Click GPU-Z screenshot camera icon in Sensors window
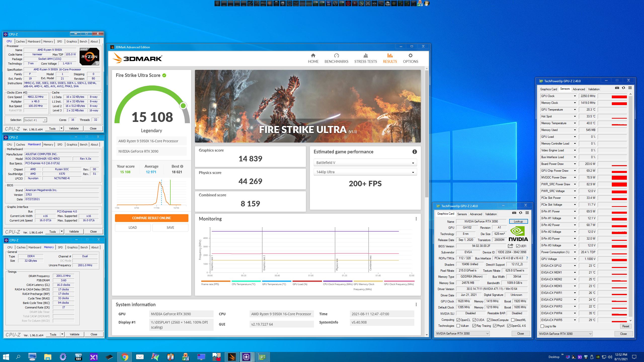Screen dimensions: 644x362 tap(617, 88)
